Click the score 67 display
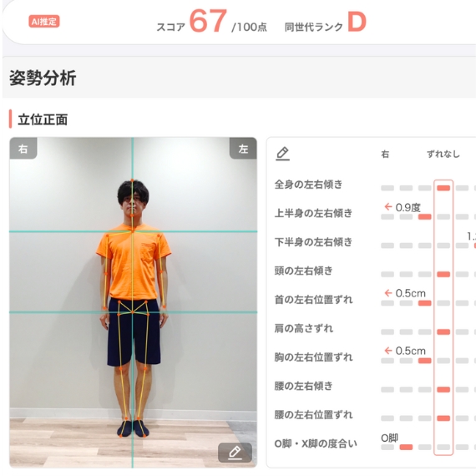The height and width of the screenshot is (476, 476). click(208, 21)
